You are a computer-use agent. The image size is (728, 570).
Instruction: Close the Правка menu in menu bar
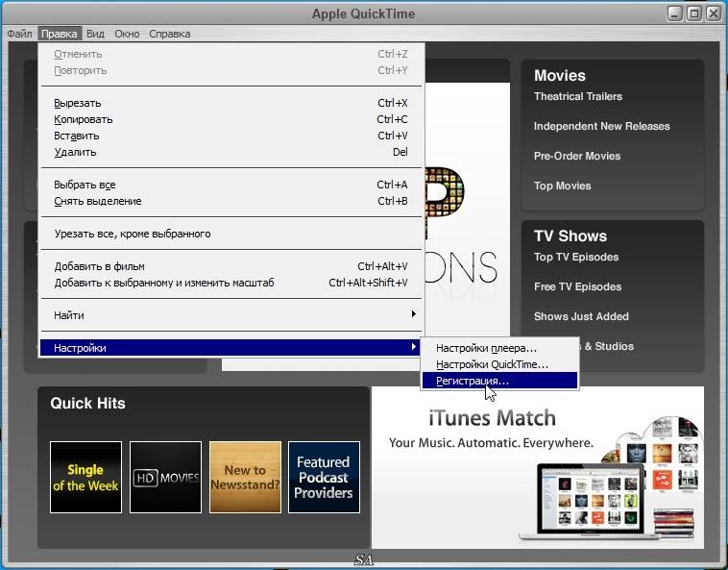click(60, 34)
